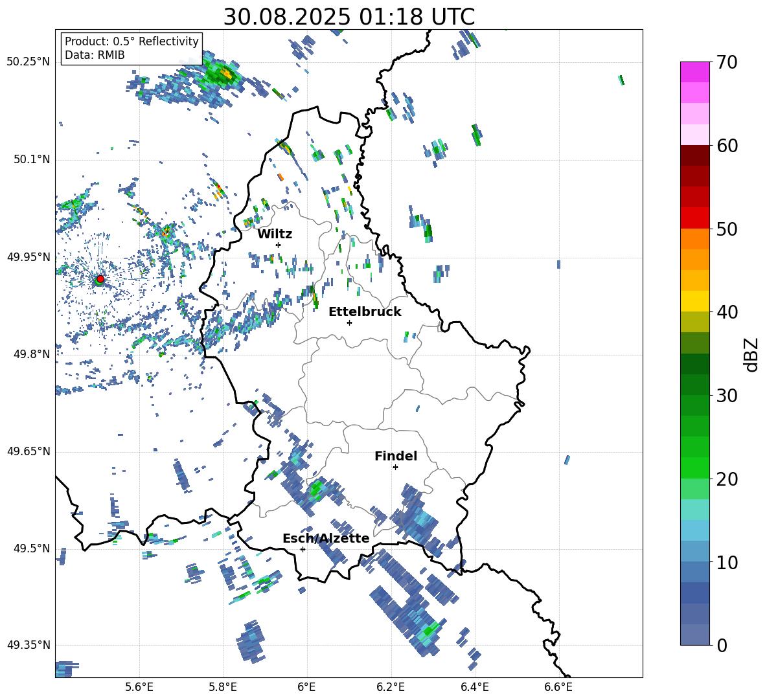767x700 pixels.
Task: Click the 6.2°E longitude label
Action: (x=391, y=687)
